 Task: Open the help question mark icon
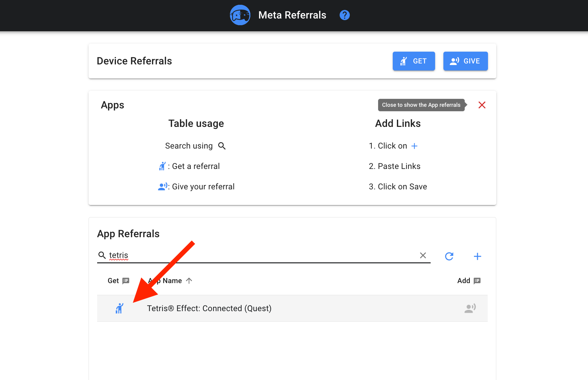click(344, 15)
